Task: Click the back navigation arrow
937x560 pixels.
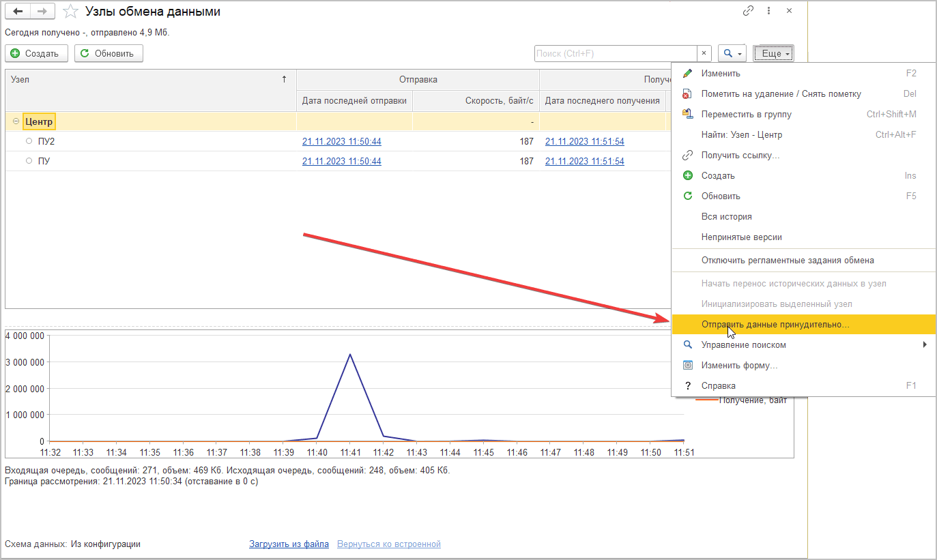Action: [18, 12]
